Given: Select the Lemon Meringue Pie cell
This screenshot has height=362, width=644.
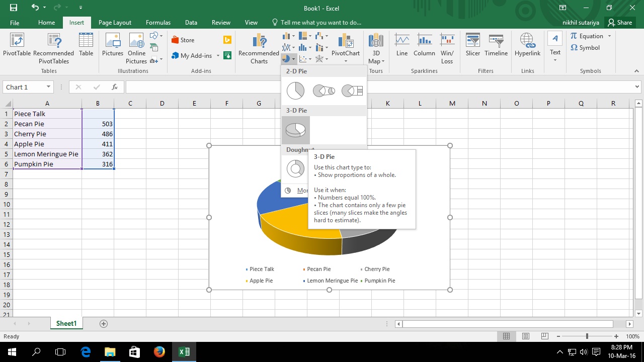Looking at the screenshot, I should pyautogui.click(x=47, y=154).
